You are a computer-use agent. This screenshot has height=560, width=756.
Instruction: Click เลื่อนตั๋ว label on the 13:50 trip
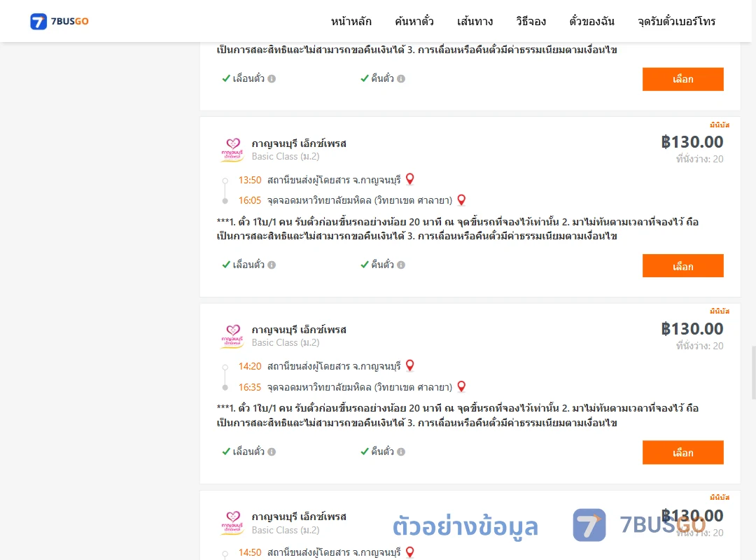[248, 265]
